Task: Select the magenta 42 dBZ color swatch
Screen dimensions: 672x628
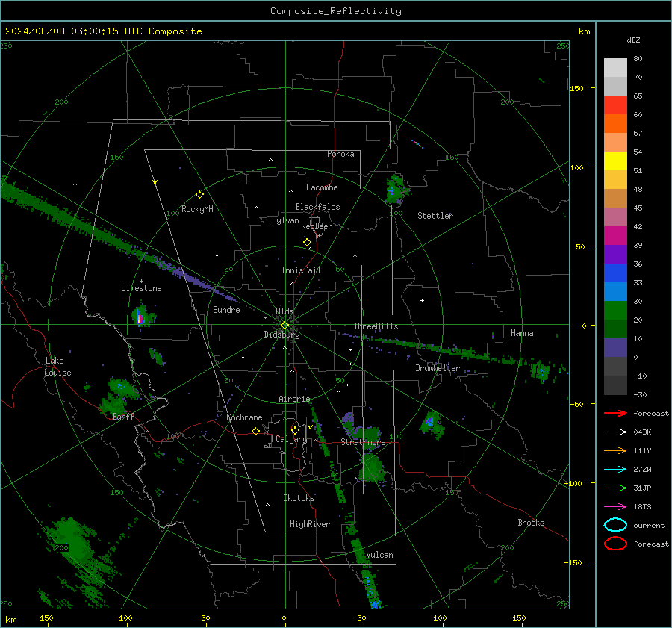Action: [x=615, y=236]
